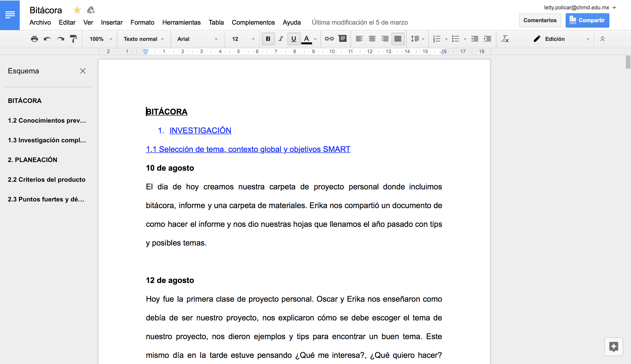Viewport: 631px width, 364px height.
Task: Hide the menus with the collapse arrows
Action: pyautogui.click(x=602, y=39)
